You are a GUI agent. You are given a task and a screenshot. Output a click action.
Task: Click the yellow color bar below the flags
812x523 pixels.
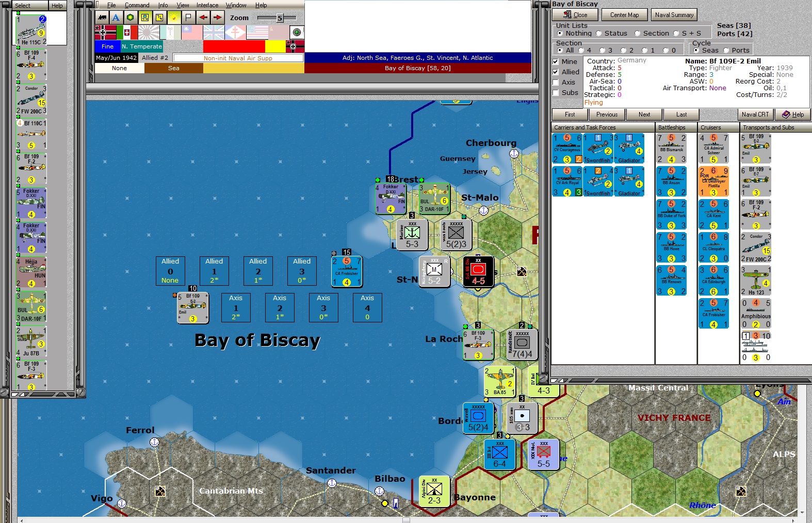coord(275,46)
